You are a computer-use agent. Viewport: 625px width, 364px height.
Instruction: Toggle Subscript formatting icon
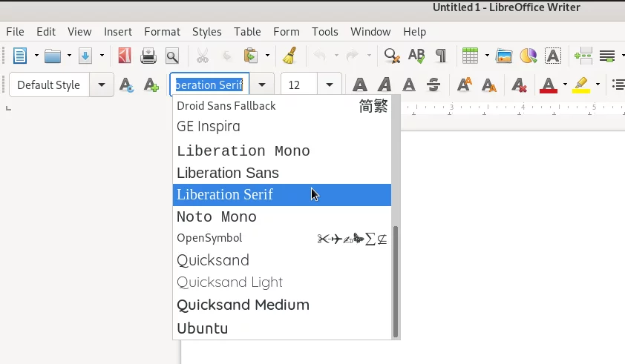tap(488, 85)
